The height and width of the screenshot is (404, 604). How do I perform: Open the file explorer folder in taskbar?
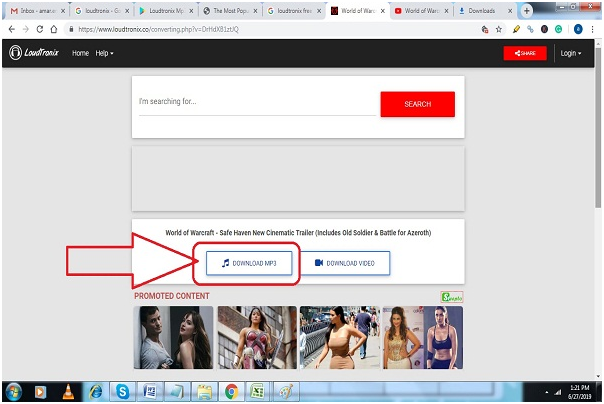click(204, 392)
